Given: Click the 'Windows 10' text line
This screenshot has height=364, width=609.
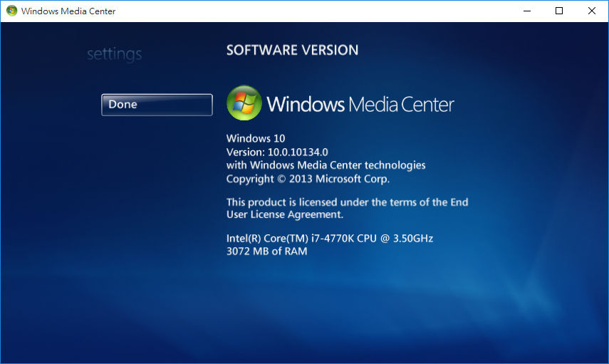Looking at the screenshot, I should point(256,138).
